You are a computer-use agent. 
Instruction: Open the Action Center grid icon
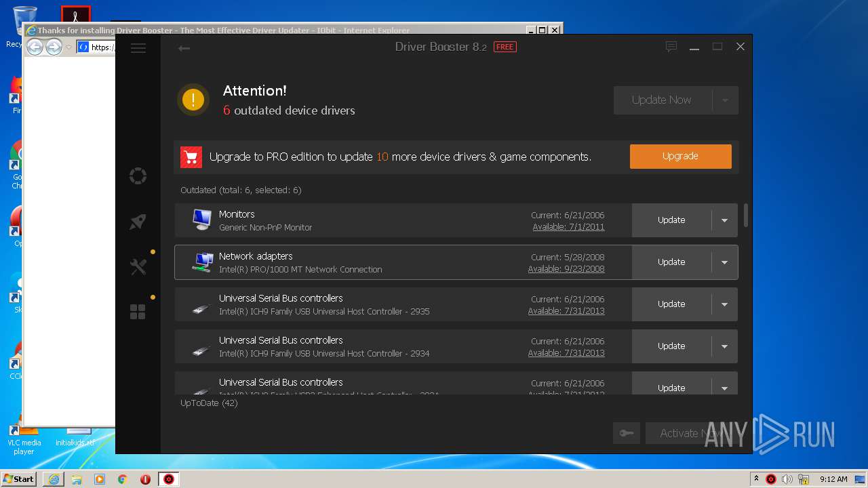pyautogui.click(x=138, y=312)
